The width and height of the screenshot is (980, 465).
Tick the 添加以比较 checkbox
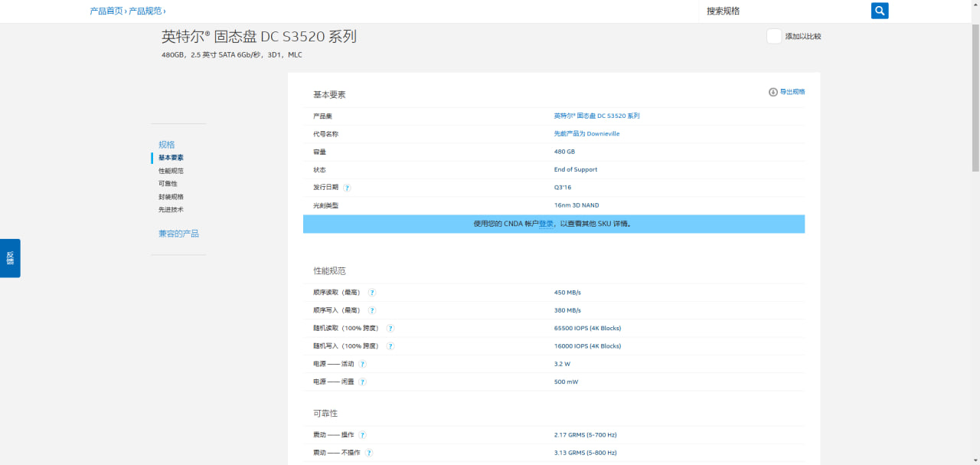coord(774,36)
